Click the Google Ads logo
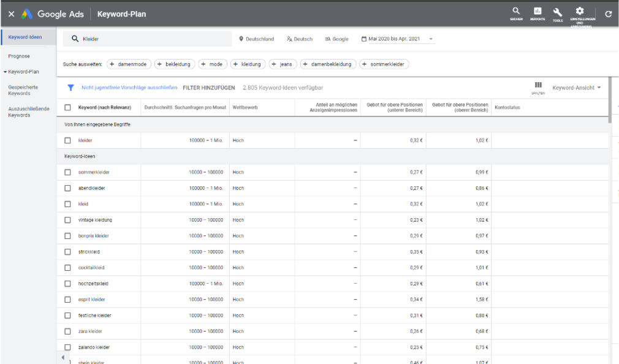Screen dimensions: 619x364 27,14
